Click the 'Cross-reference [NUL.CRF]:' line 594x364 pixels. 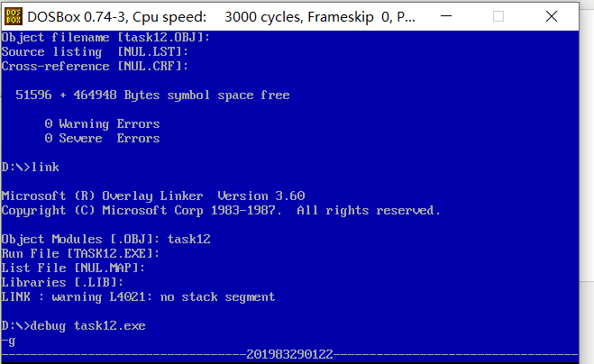pyautogui.click(x=95, y=67)
